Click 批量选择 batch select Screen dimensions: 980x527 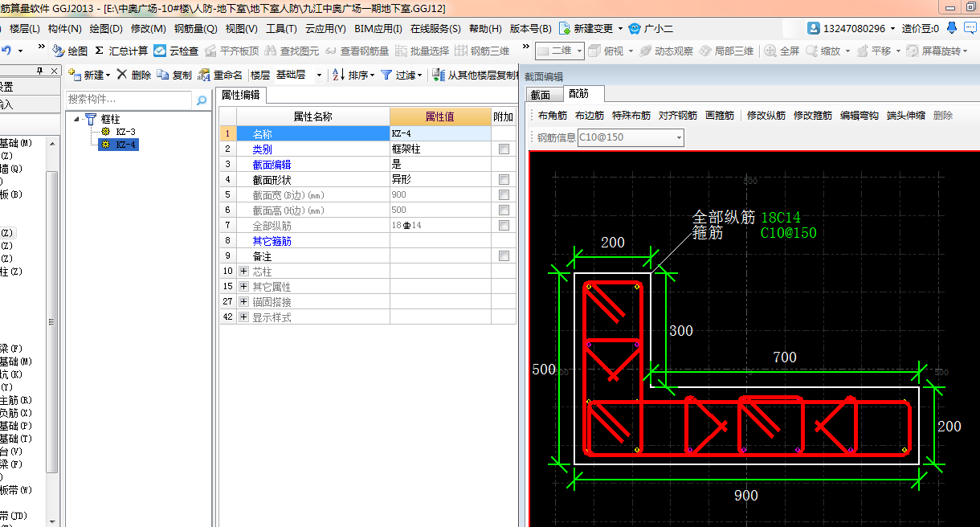click(x=422, y=51)
